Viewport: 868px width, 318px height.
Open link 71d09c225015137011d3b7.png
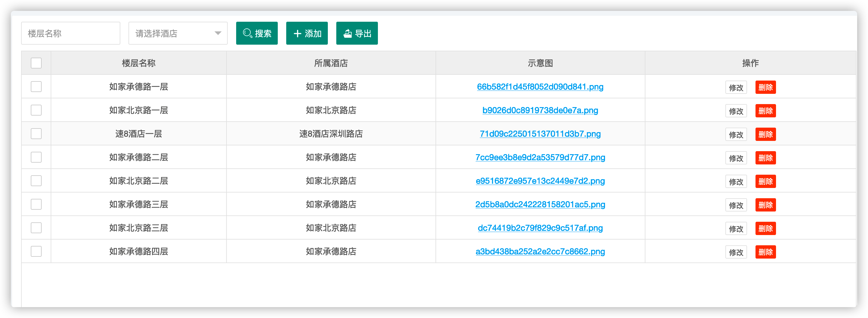pos(540,134)
